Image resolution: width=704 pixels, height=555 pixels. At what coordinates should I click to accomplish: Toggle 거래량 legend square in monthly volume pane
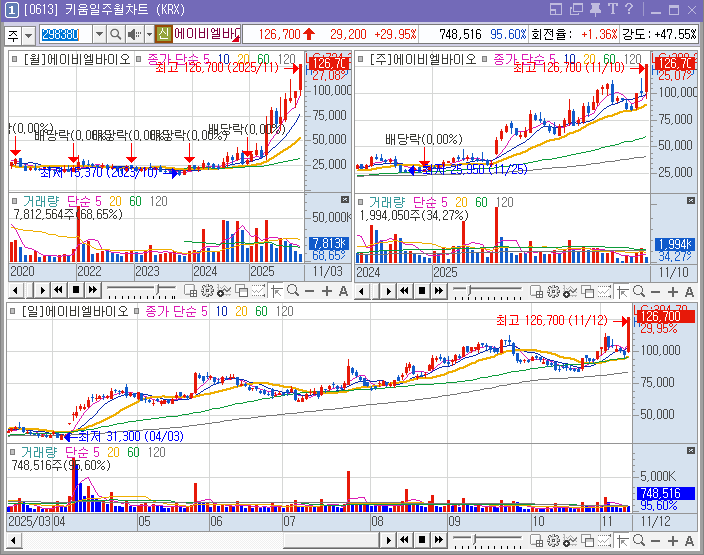pos(15,201)
